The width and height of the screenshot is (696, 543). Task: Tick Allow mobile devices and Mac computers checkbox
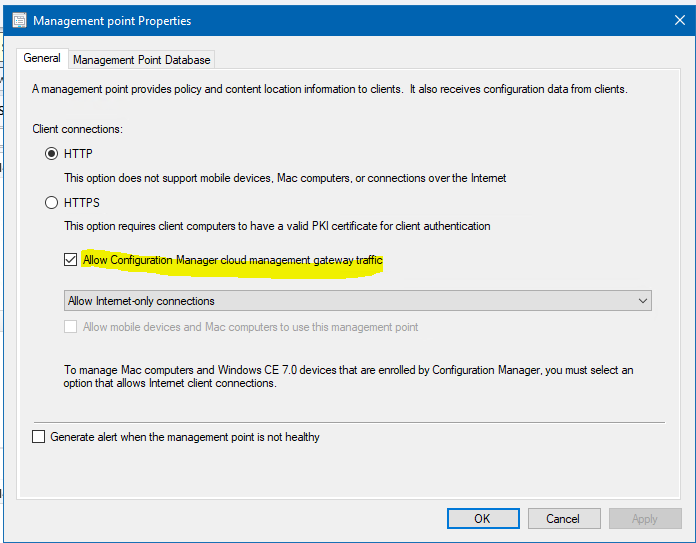(x=71, y=327)
